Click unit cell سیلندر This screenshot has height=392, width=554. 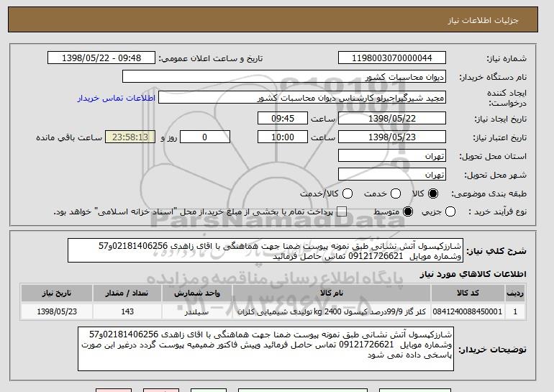tap(197, 311)
